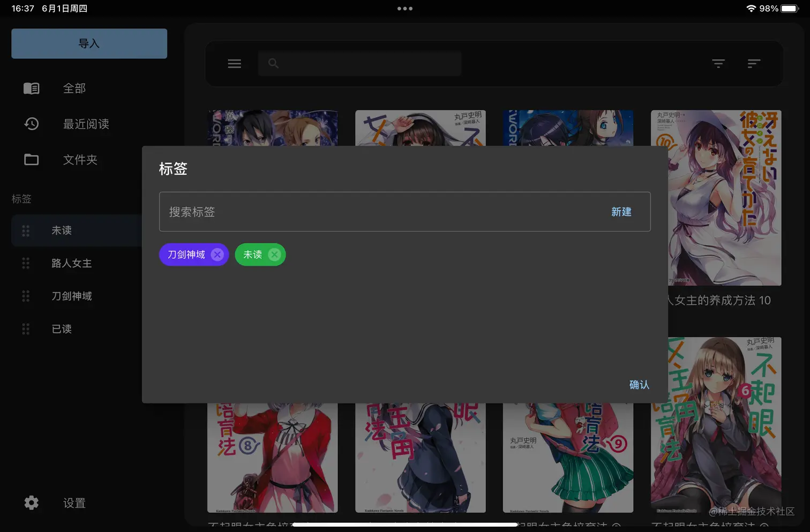Click the 女主的养成方法 10 book title
810x532 pixels.
coord(719,301)
